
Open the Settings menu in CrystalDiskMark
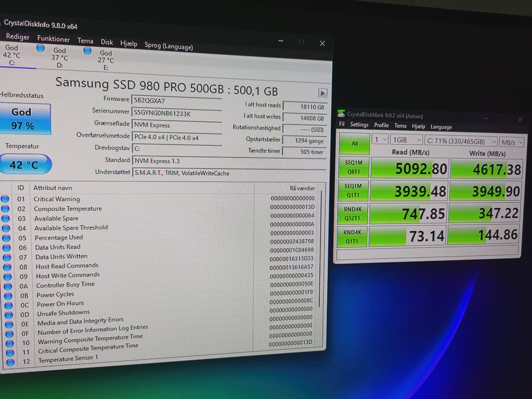359,125
